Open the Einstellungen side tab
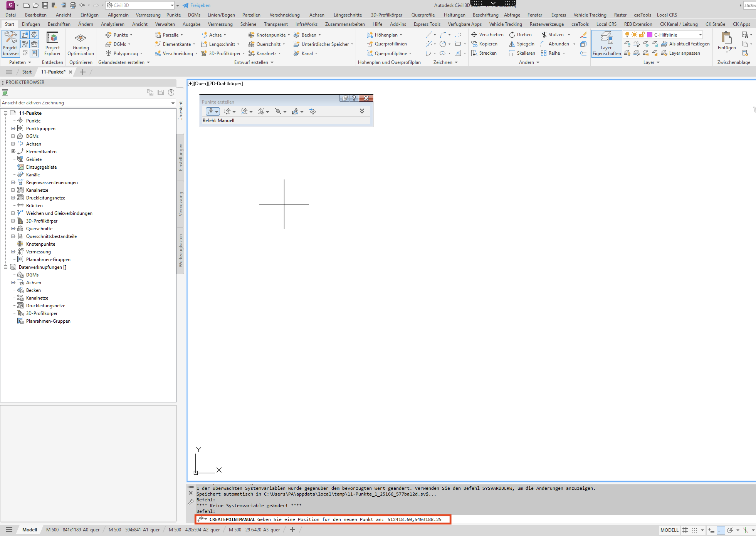The height and width of the screenshot is (536, 756). click(180, 157)
